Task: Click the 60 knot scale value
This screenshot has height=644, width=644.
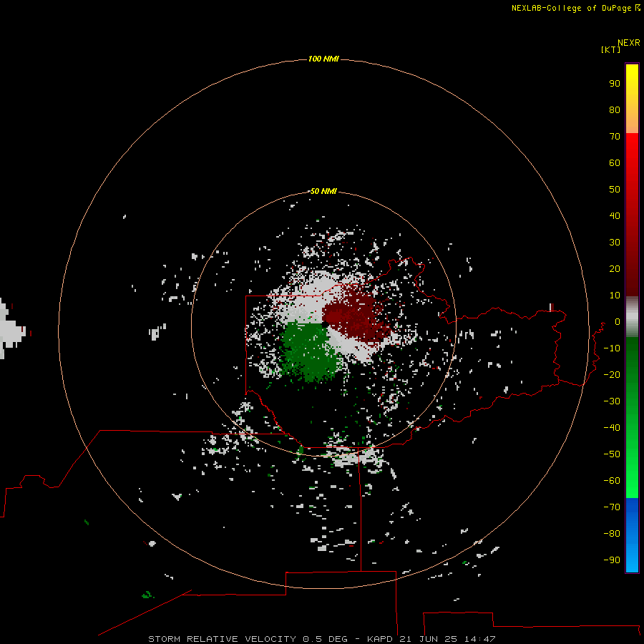Action: tap(615, 162)
